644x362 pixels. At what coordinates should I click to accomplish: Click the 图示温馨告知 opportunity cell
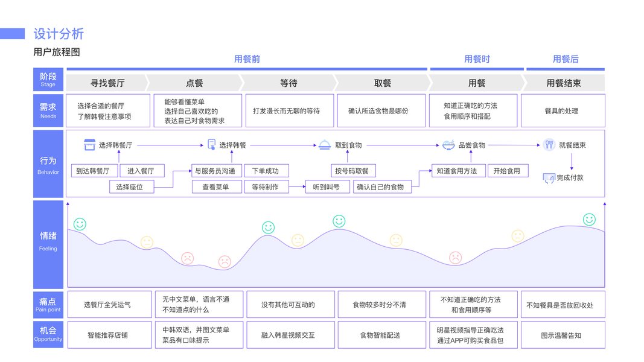[563, 335]
